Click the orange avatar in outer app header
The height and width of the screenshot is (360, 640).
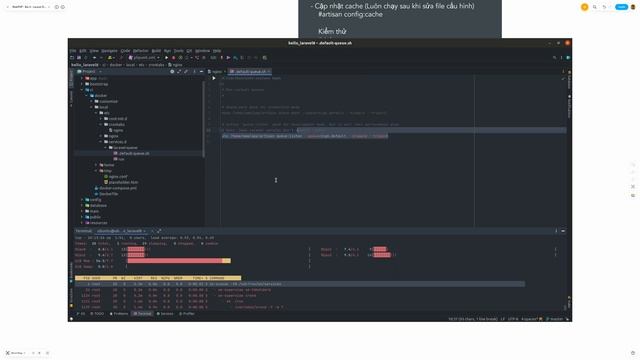[584, 7]
